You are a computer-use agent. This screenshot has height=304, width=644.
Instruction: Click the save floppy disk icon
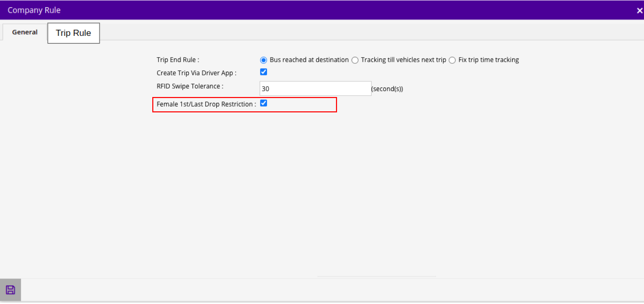11,290
